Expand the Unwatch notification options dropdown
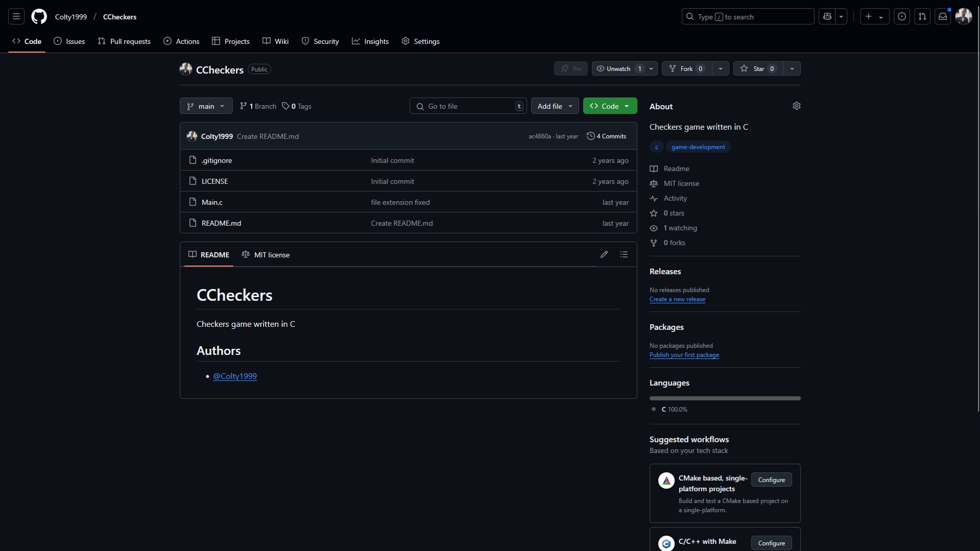The height and width of the screenshot is (551, 980). pyautogui.click(x=651, y=68)
